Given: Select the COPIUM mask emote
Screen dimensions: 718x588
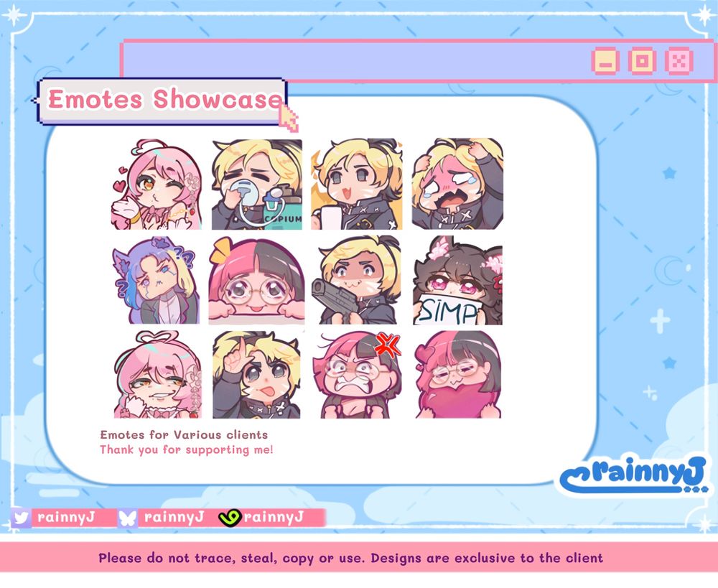Looking at the screenshot, I should [x=257, y=185].
